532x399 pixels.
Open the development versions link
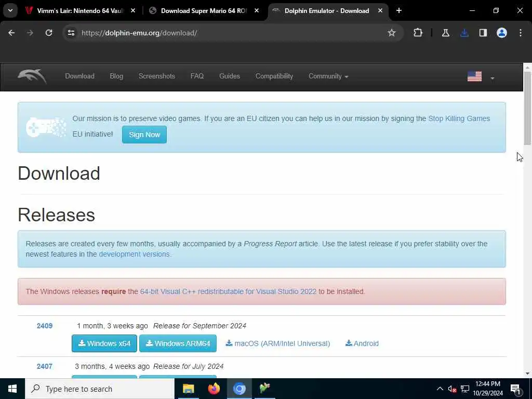tap(134, 254)
